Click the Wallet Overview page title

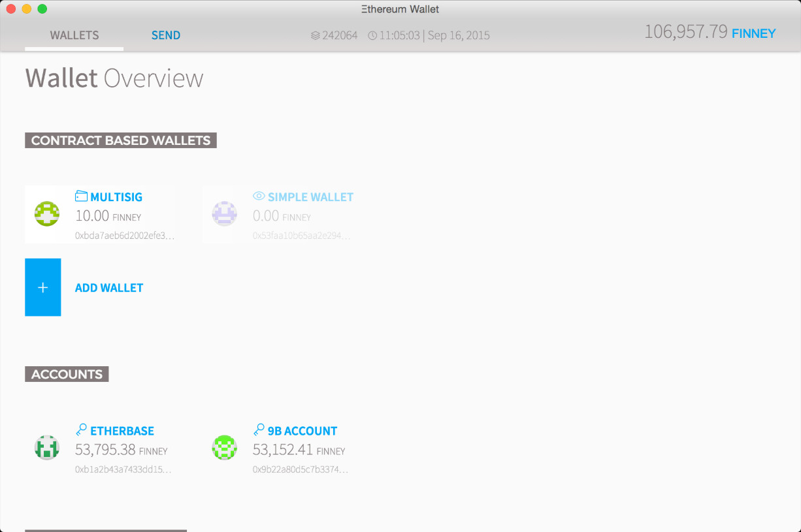coord(114,78)
